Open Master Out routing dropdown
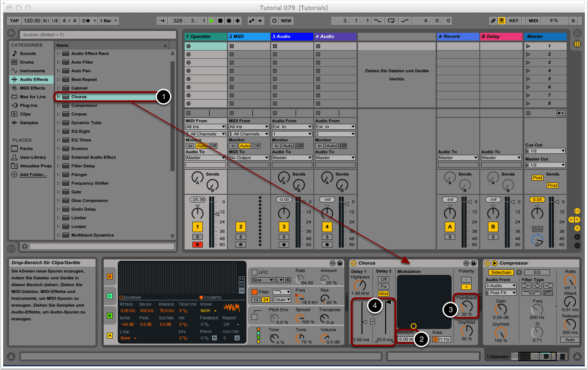This screenshot has height=370, width=588. point(545,165)
